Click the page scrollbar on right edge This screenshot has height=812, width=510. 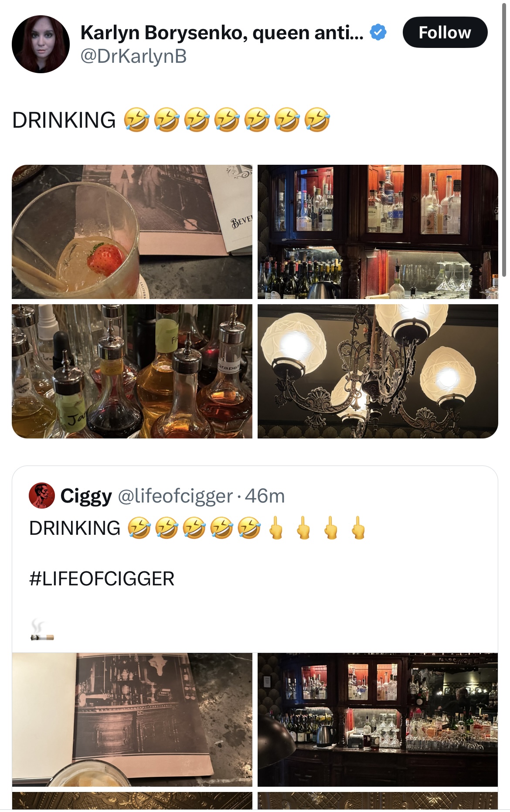[504, 139]
